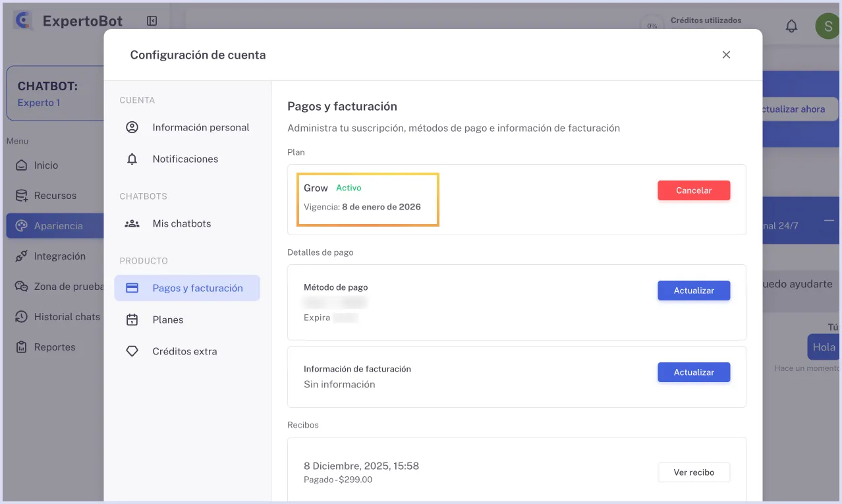Viewport: 842px width, 504px height.
Task: Click the Integración plug icon
Action: pyautogui.click(x=22, y=256)
